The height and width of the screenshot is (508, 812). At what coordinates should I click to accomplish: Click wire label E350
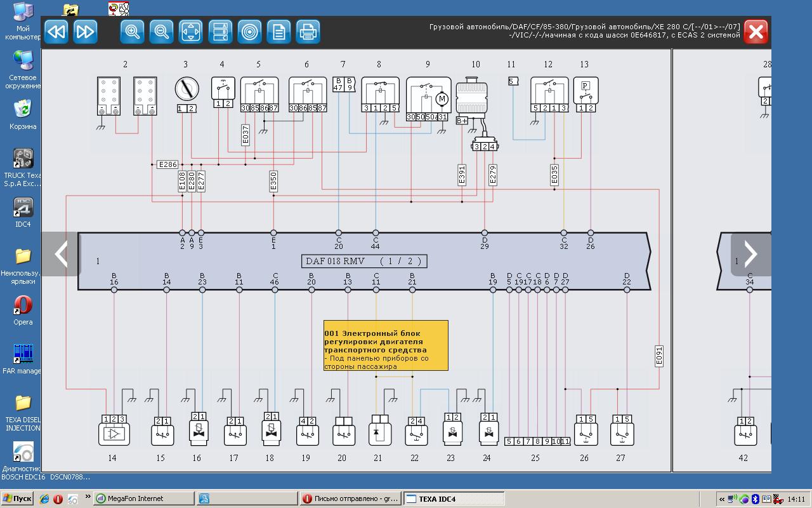pyautogui.click(x=273, y=181)
